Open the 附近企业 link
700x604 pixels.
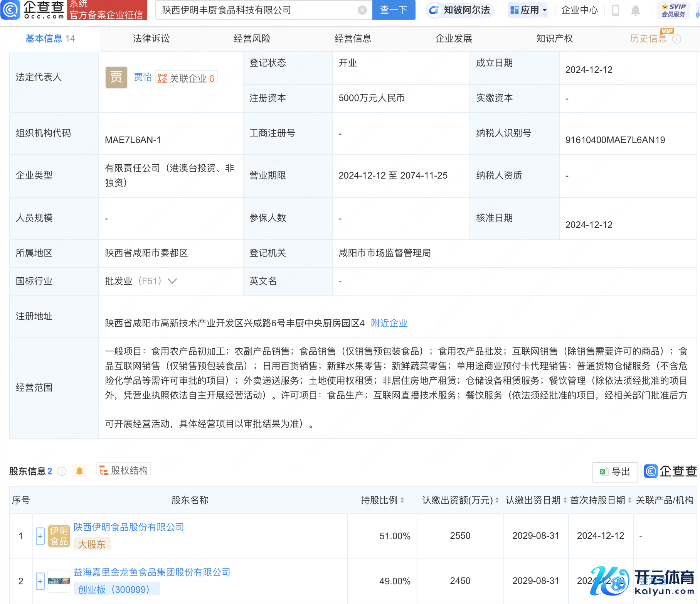pyautogui.click(x=389, y=323)
